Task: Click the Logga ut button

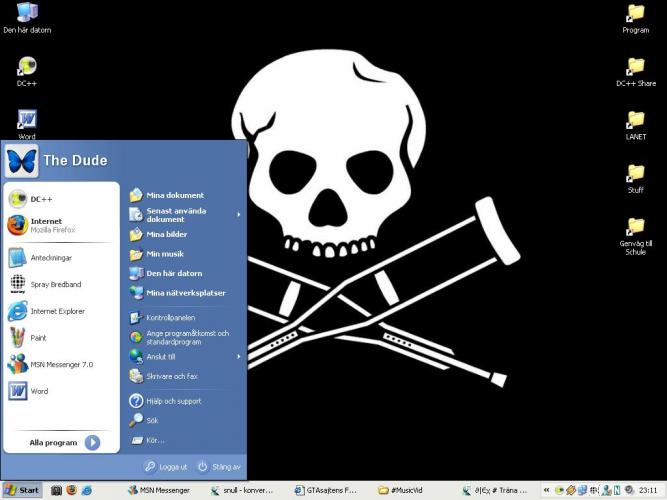Action: [x=165, y=467]
